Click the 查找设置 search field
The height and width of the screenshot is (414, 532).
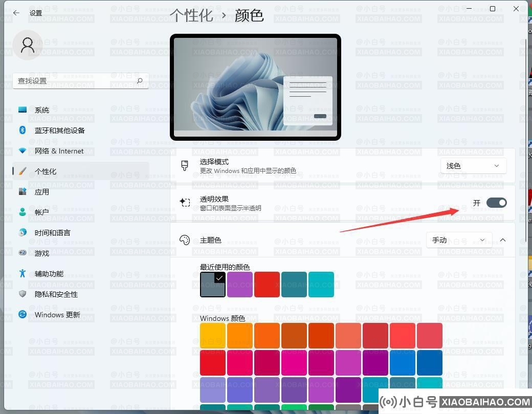click(x=81, y=81)
